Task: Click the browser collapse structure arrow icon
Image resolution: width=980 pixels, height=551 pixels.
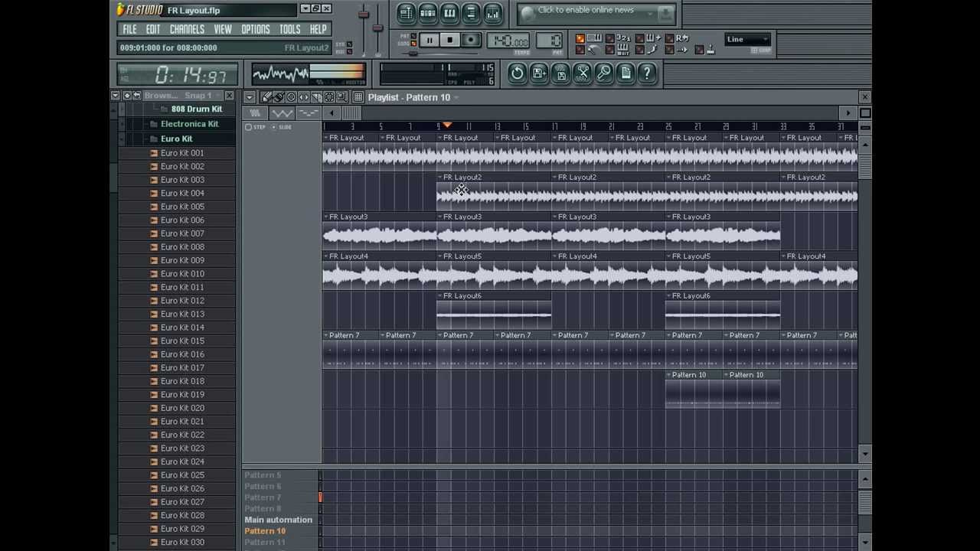Action: pos(137,96)
